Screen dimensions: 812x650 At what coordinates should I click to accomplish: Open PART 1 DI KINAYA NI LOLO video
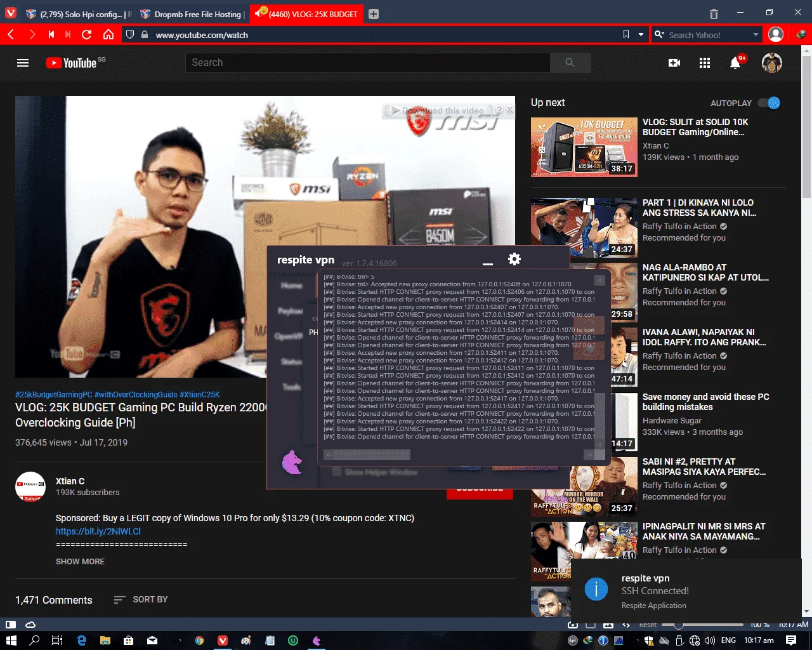699,208
